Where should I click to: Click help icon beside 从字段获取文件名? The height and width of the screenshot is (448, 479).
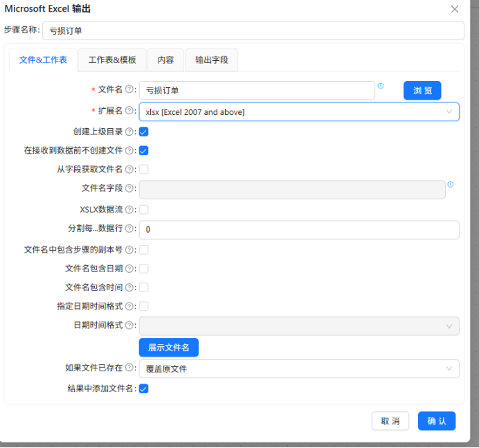click(129, 170)
